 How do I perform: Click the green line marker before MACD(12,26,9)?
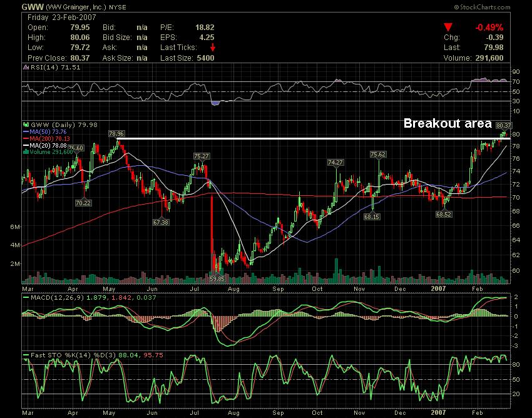(26, 298)
